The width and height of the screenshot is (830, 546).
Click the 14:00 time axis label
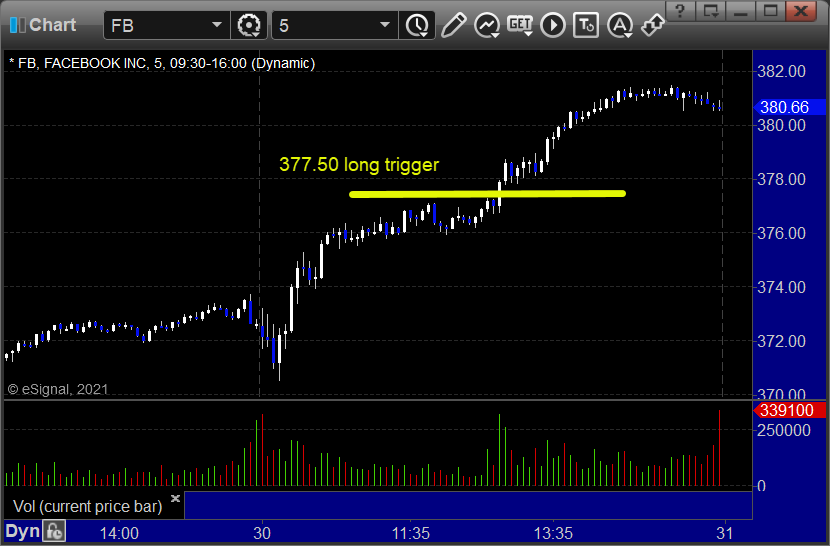119,533
